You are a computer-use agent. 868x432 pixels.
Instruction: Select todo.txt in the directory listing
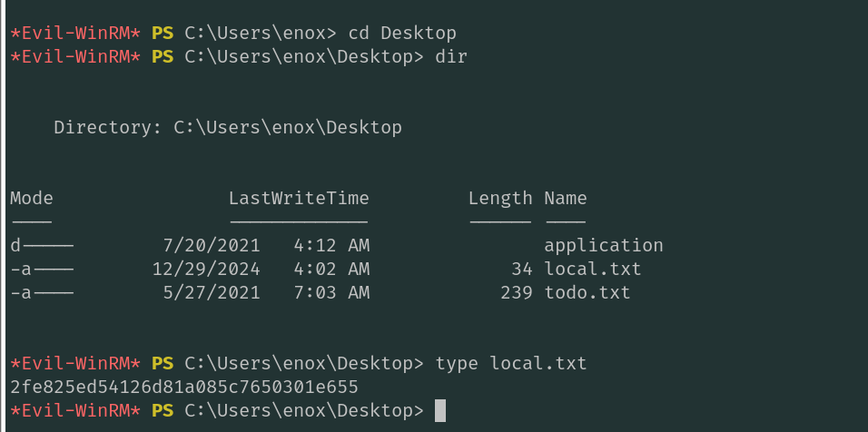pyautogui.click(x=587, y=292)
